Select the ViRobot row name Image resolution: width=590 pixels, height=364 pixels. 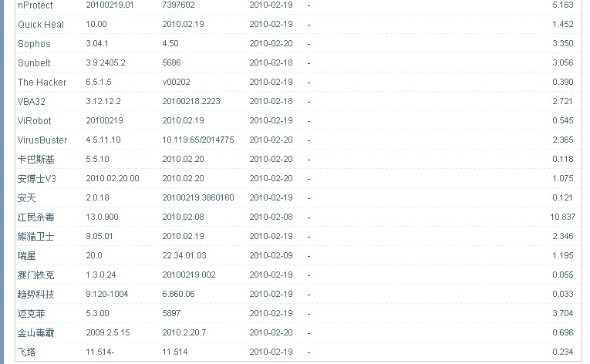coord(34,121)
